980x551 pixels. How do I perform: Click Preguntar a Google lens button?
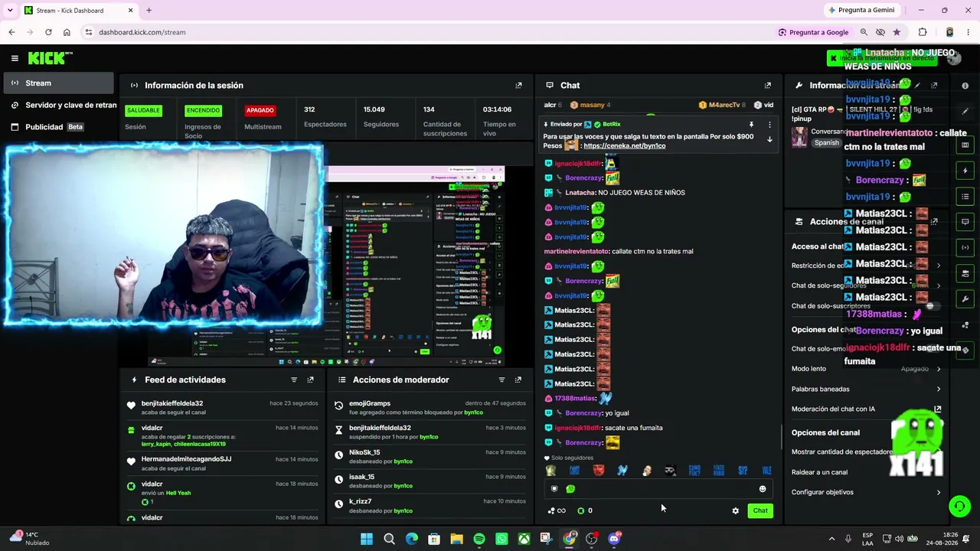click(813, 32)
